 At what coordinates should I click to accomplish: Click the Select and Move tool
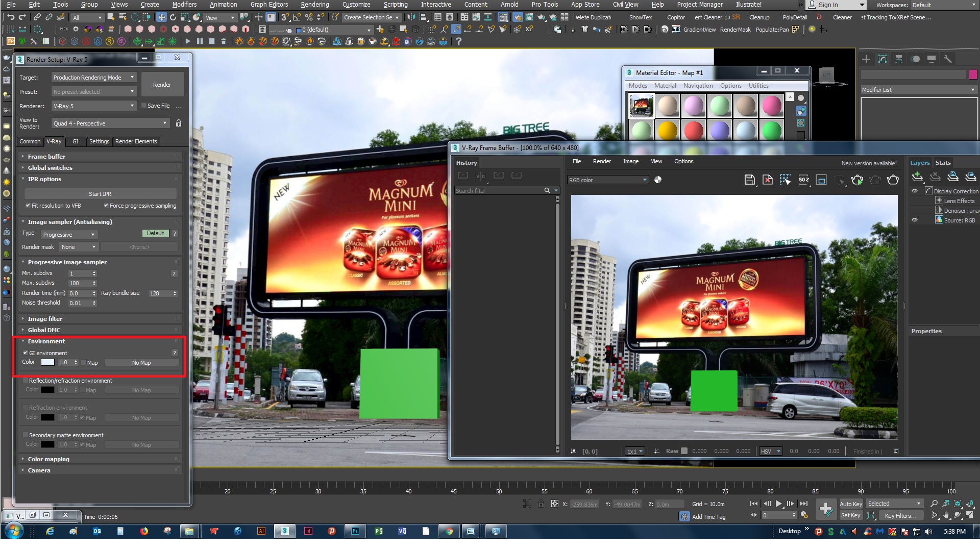click(x=161, y=17)
